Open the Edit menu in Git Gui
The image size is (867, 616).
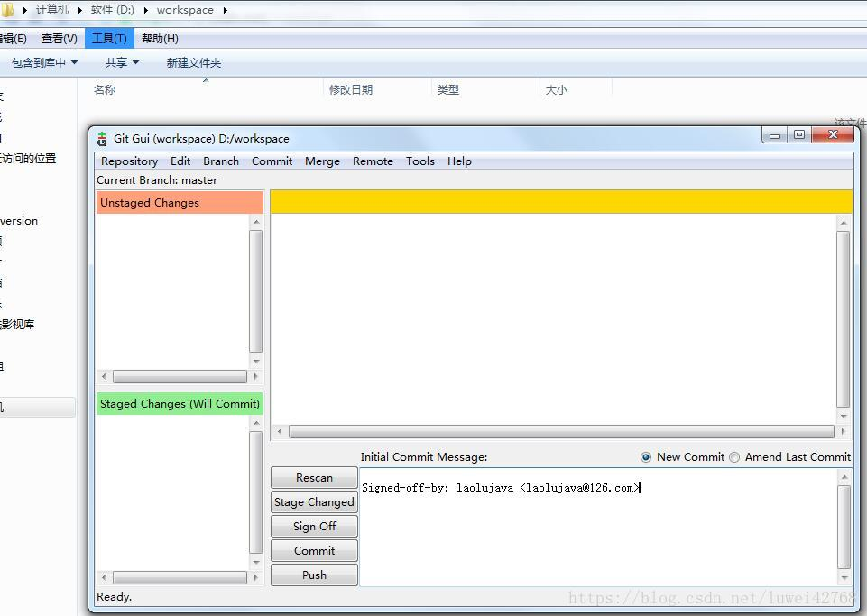click(x=180, y=161)
